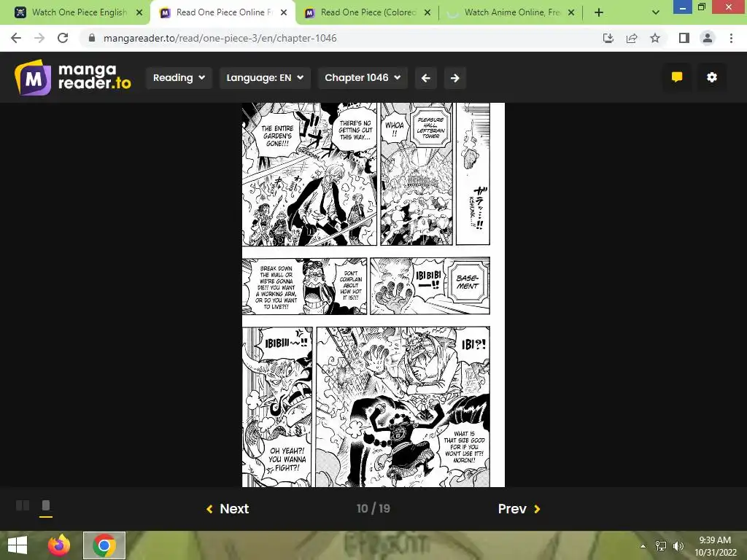Close the Read One Piece Online tab
Viewport: 747px width, 560px height.
coord(284,13)
